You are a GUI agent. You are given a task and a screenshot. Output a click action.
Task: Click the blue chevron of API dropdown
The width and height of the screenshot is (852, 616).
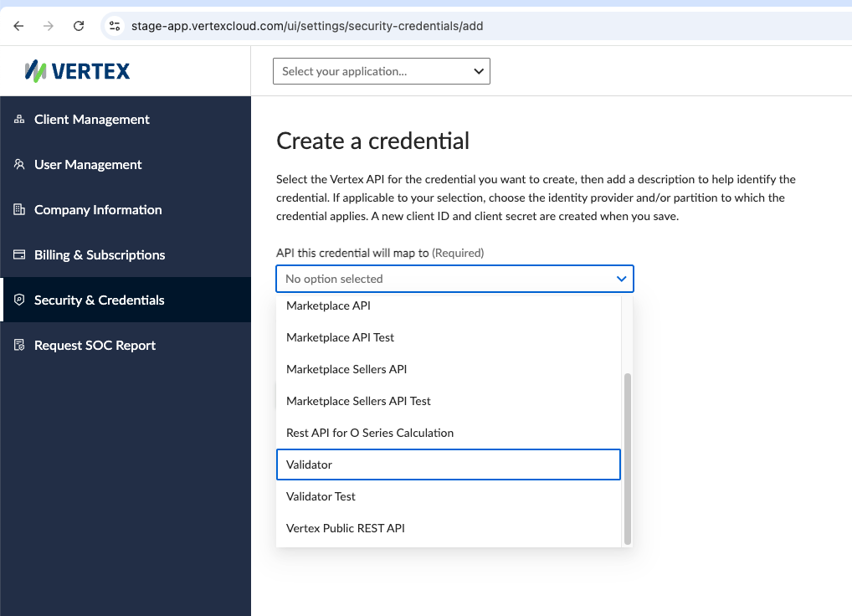[x=622, y=279]
